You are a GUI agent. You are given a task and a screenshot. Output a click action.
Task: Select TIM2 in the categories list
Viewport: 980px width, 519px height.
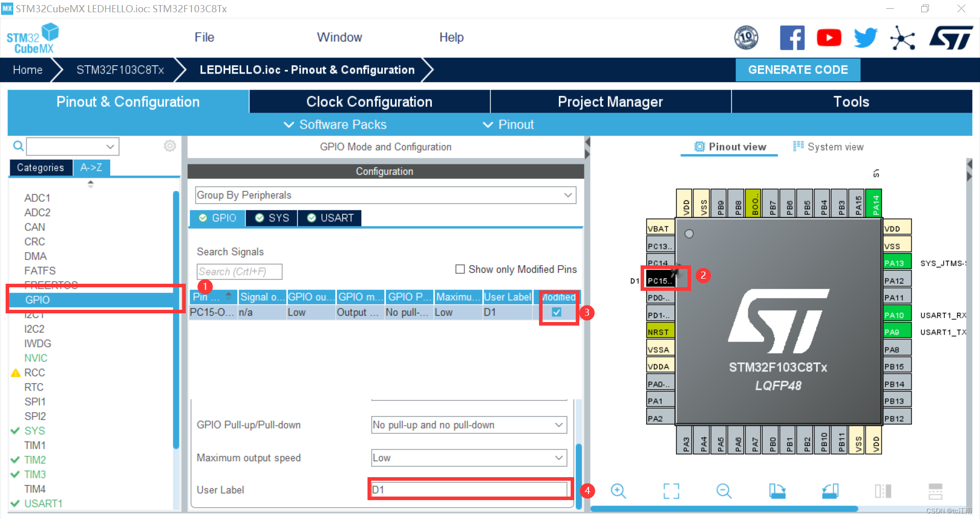35,460
